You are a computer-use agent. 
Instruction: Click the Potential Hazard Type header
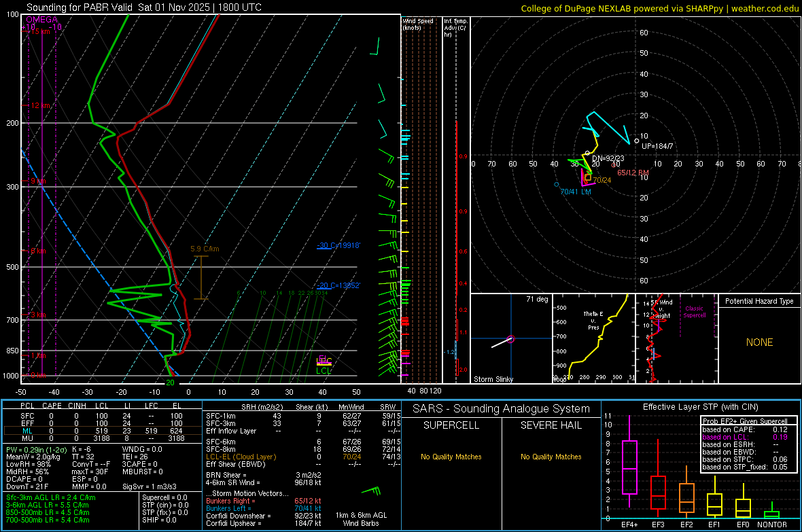759,301
